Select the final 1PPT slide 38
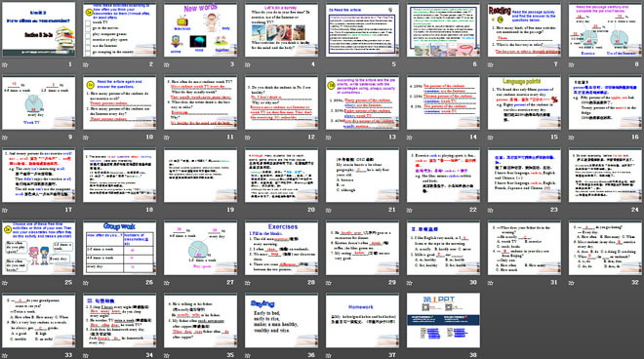This screenshot has width=644, height=359. (x=443, y=321)
